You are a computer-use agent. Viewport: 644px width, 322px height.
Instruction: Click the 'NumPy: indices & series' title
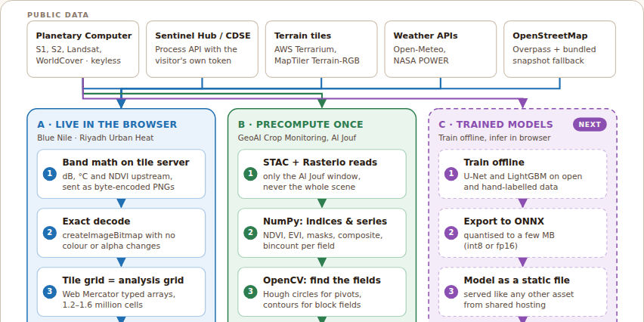[x=325, y=221]
